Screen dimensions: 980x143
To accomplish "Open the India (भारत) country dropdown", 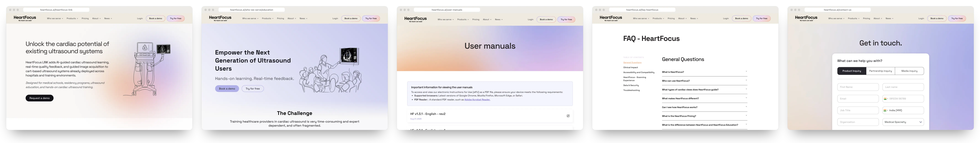I will tap(903, 111).
